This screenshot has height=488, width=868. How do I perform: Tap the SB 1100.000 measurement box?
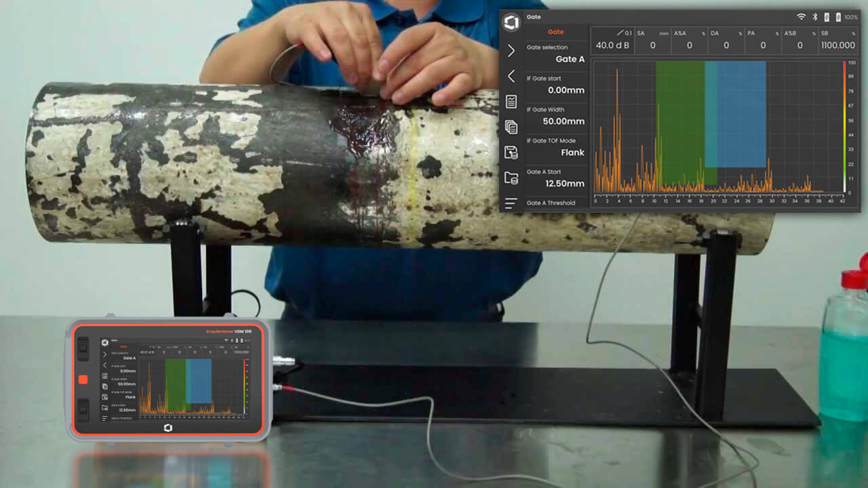point(837,41)
